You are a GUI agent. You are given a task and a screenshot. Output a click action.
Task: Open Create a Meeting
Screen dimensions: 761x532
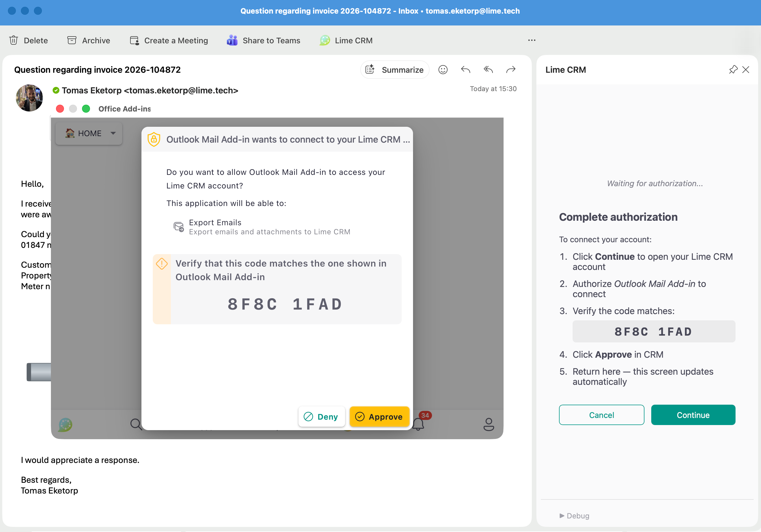[169, 40]
